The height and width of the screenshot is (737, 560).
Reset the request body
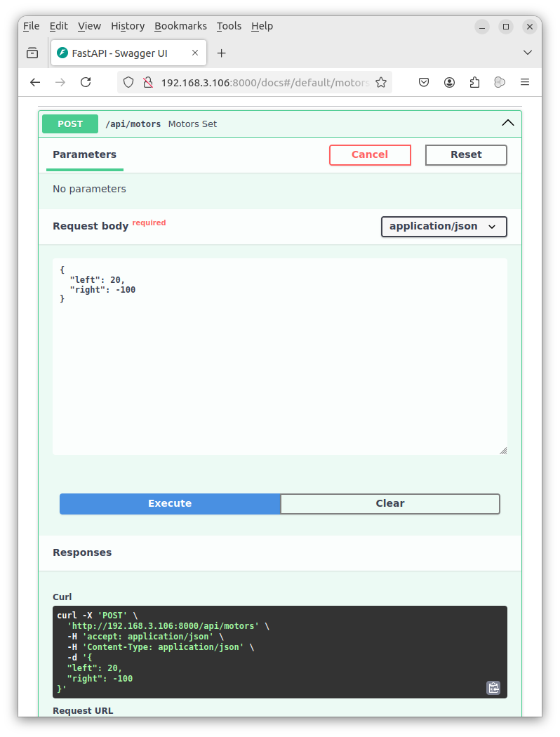tap(466, 155)
